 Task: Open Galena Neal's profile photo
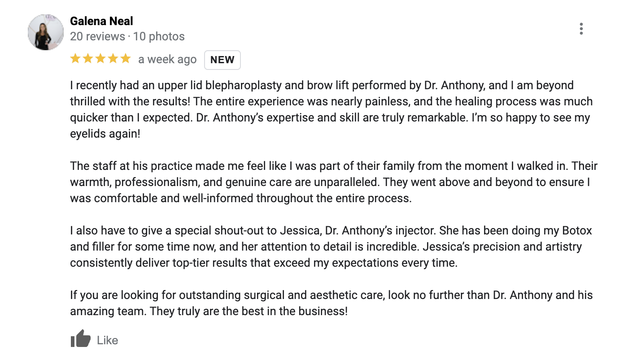tap(46, 32)
